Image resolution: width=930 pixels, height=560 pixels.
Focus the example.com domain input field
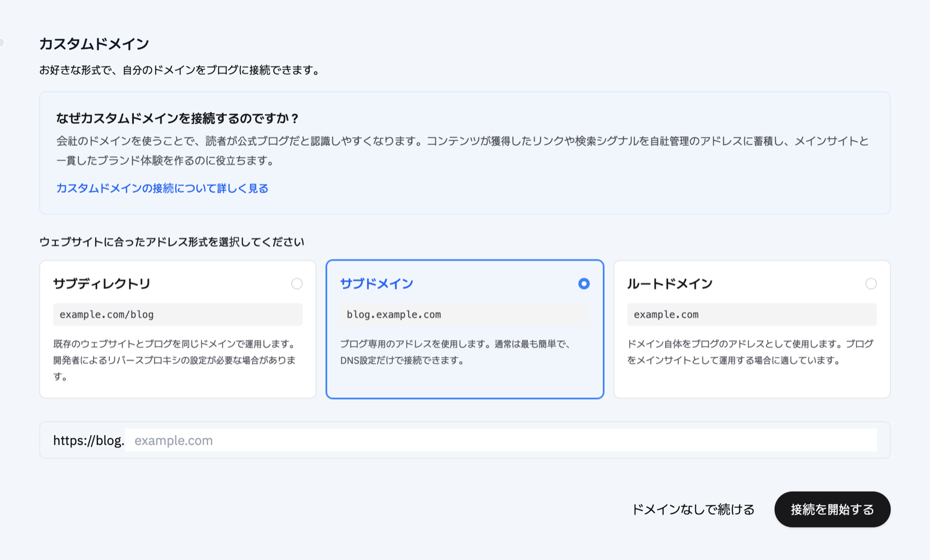pos(500,440)
